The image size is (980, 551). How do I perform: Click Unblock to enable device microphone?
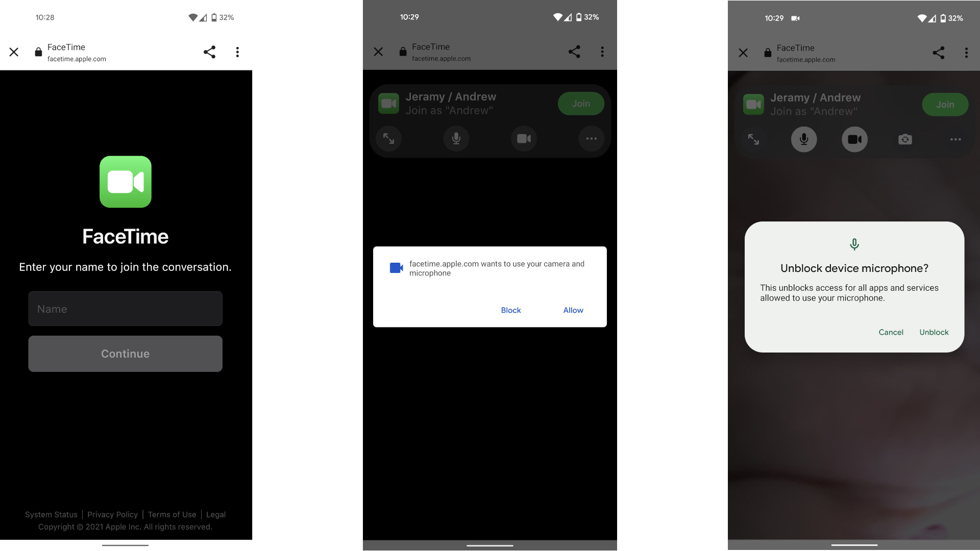(x=934, y=332)
